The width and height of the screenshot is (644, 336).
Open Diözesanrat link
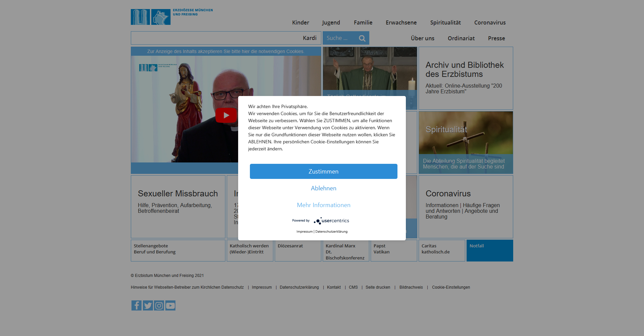(x=298, y=250)
